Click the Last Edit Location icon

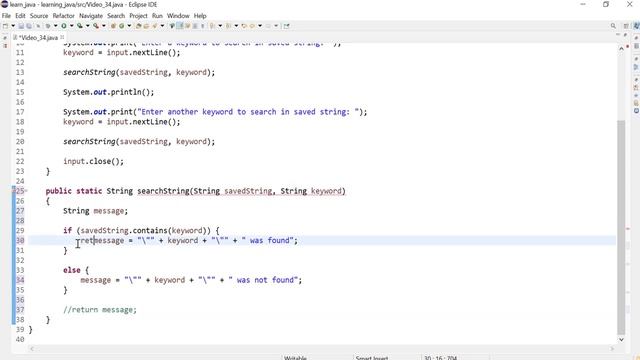tap(244, 26)
